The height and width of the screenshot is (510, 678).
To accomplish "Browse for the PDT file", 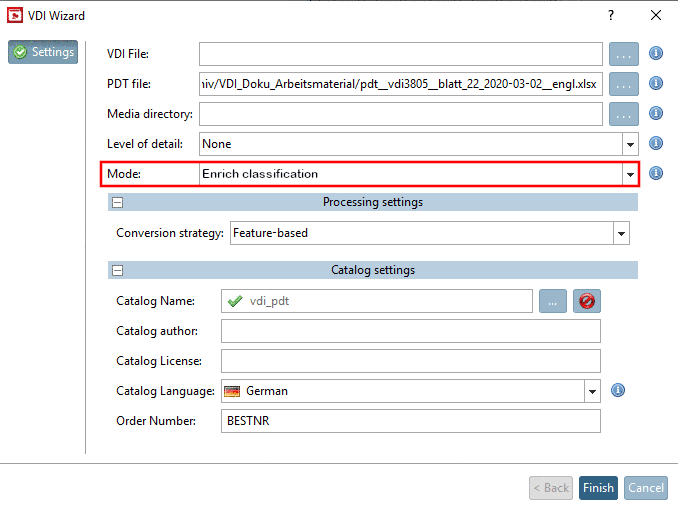I will (624, 84).
